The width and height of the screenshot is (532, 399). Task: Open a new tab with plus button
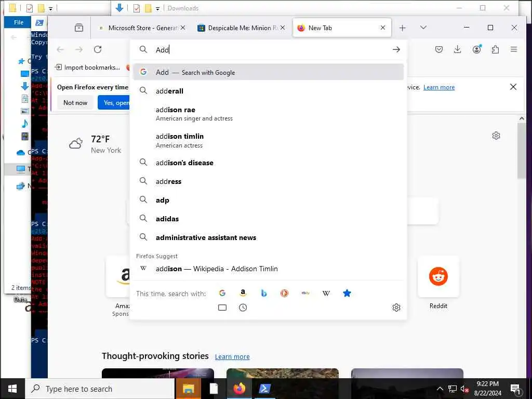click(x=403, y=28)
